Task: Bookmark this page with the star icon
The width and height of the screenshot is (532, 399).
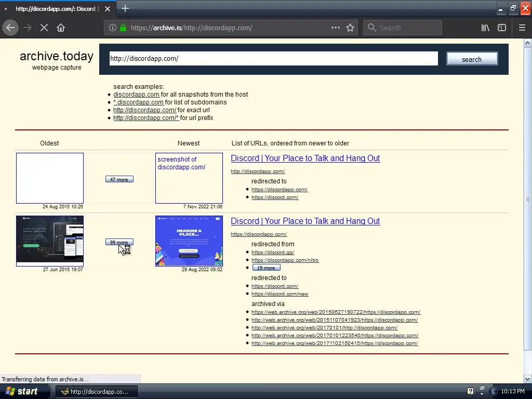Action: pos(350,28)
